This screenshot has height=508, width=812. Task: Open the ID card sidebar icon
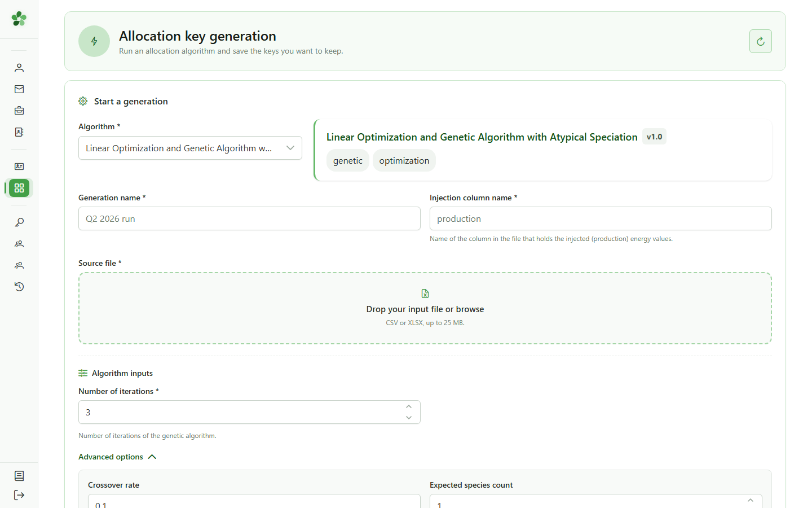pos(19,167)
